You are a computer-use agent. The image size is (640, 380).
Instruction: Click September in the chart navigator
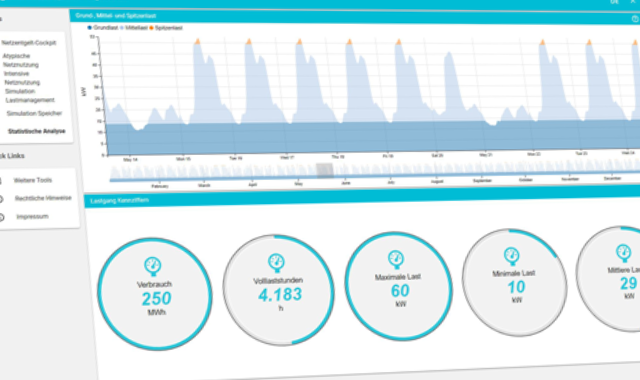coord(482,180)
